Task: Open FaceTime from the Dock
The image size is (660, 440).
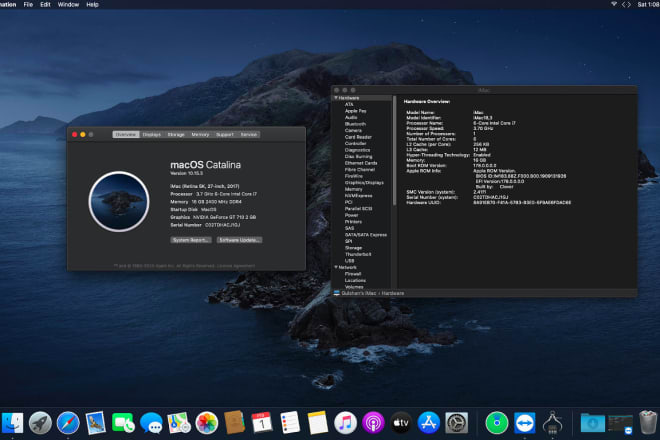Action: (123, 423)
